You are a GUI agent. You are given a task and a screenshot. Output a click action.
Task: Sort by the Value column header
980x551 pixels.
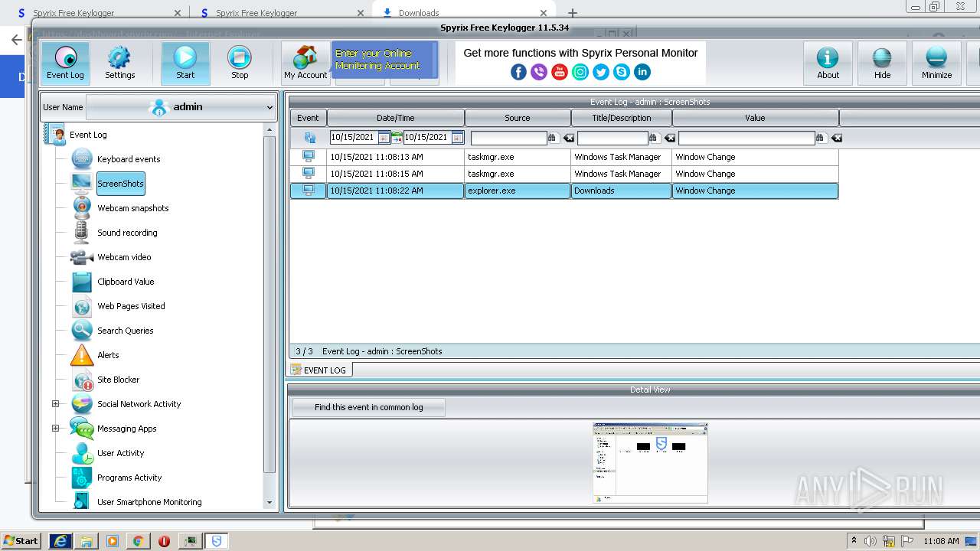[756, 118]
